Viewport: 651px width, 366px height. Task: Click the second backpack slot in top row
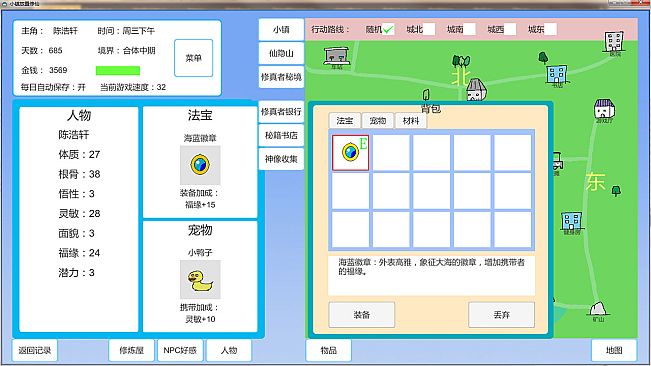[x=391, y=152]
